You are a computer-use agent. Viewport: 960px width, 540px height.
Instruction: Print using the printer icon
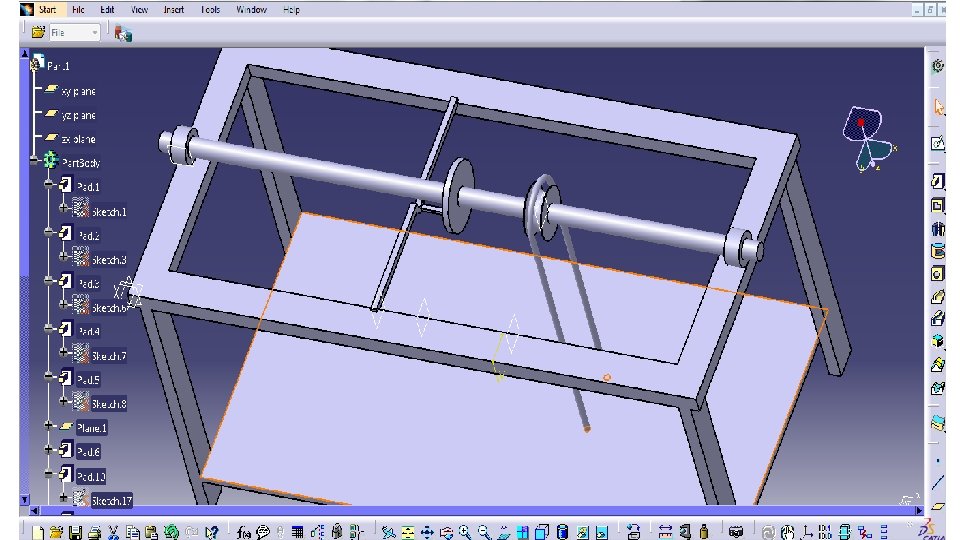(x=94, y=533)
